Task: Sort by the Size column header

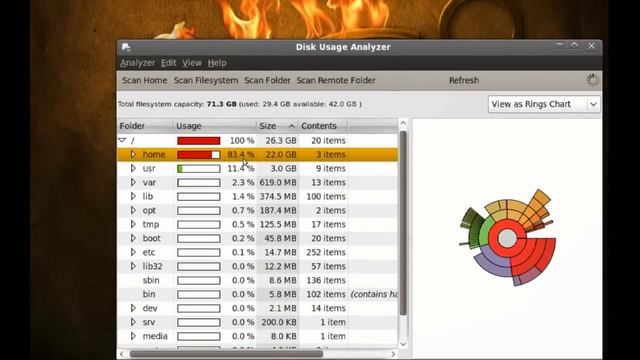Action: pos(277,126)
